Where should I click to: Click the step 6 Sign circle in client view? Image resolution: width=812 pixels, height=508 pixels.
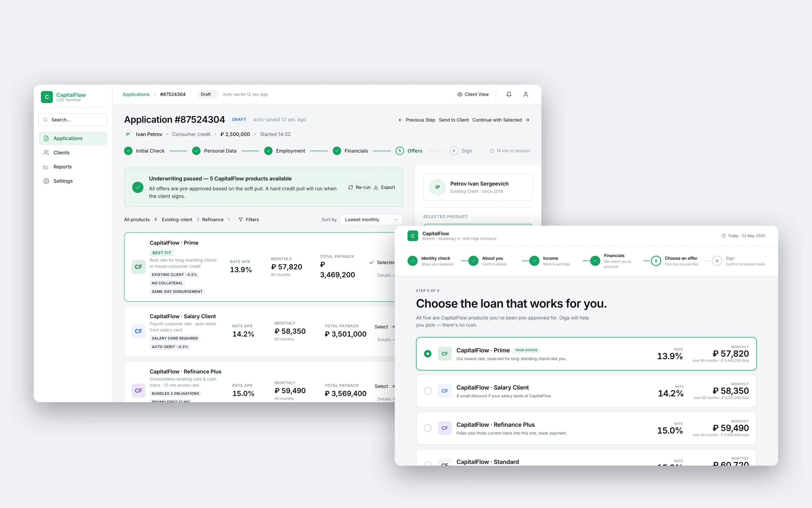[717, 261]
